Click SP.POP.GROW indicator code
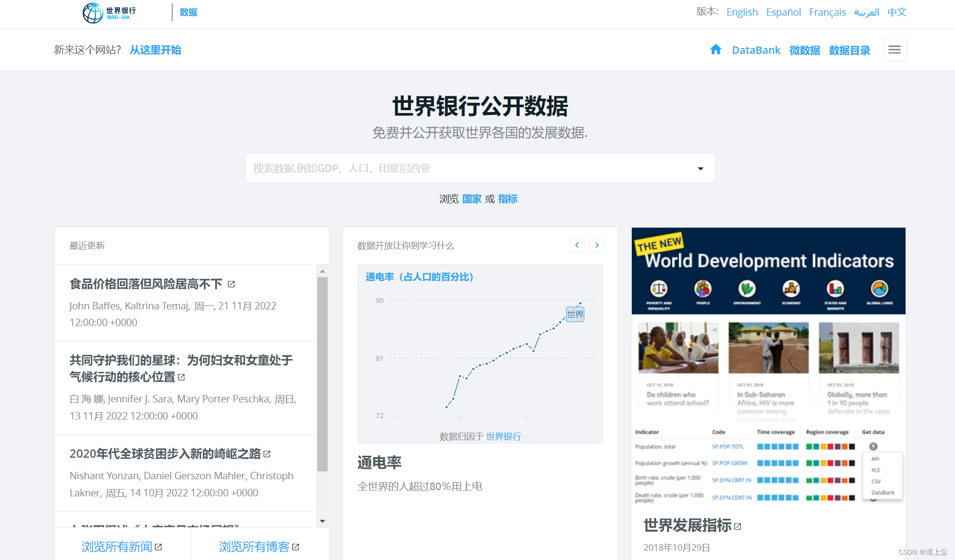 [x=730, y=463]
